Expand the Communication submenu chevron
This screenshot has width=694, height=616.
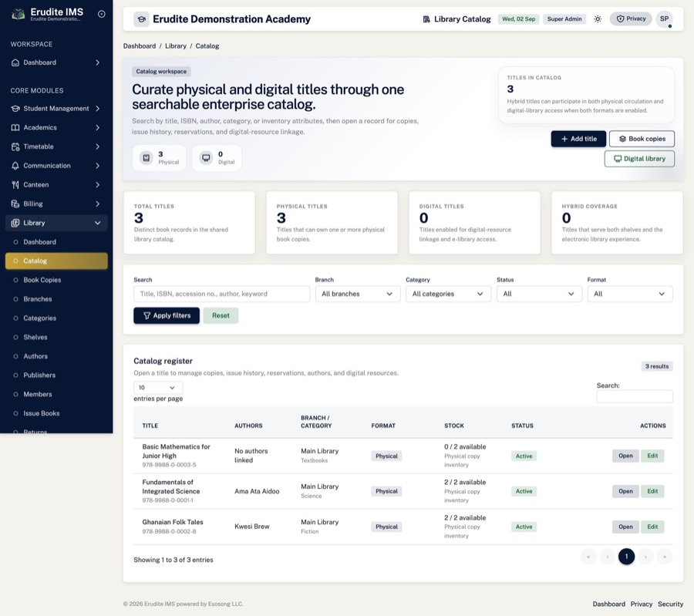click(97, 166)
